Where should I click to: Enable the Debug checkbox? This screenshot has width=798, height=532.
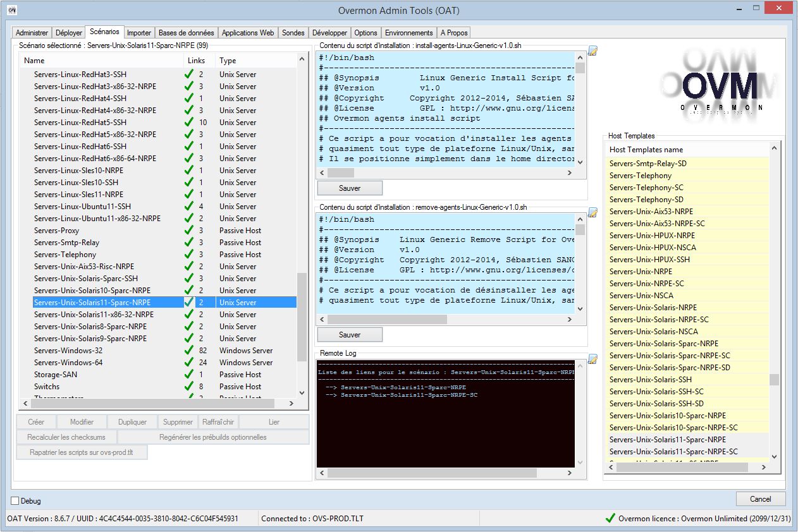tap(15, 501)
